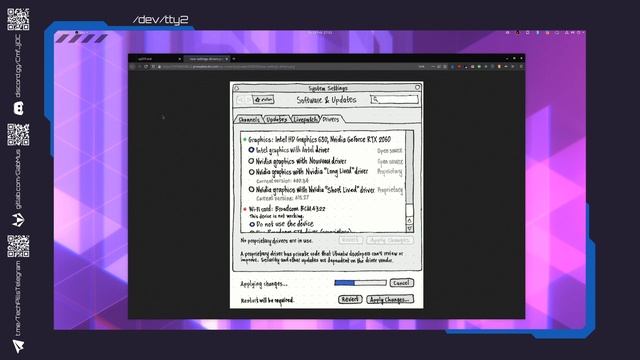
Task: Click "This device is not working" text
Action: click(x=276, y=216)
